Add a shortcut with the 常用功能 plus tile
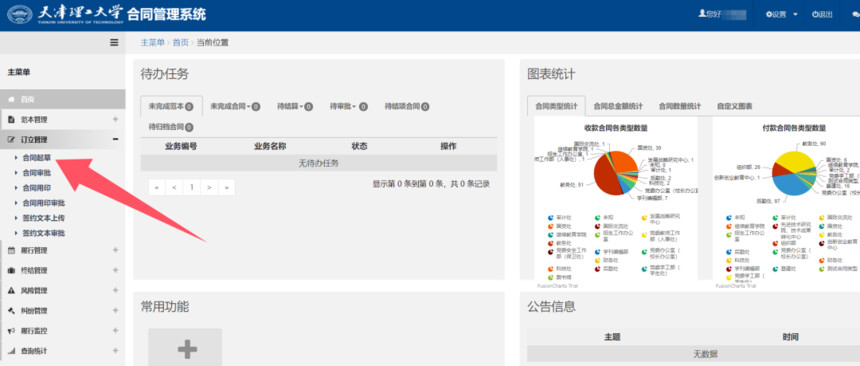The width and height of the screenshot is (860, 366). click(x=185, y=348)
